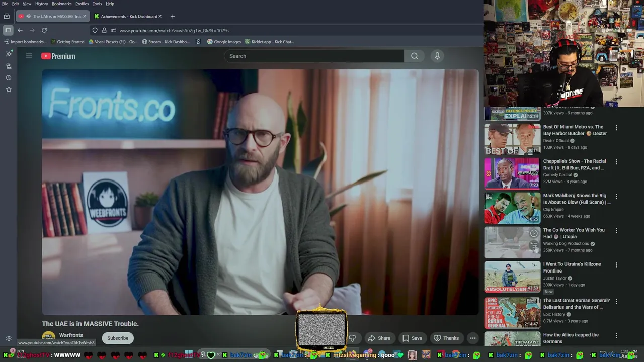Open bookmarks star icon in sidebar
This screenshot has height=362, width=644.
[9, 89]
